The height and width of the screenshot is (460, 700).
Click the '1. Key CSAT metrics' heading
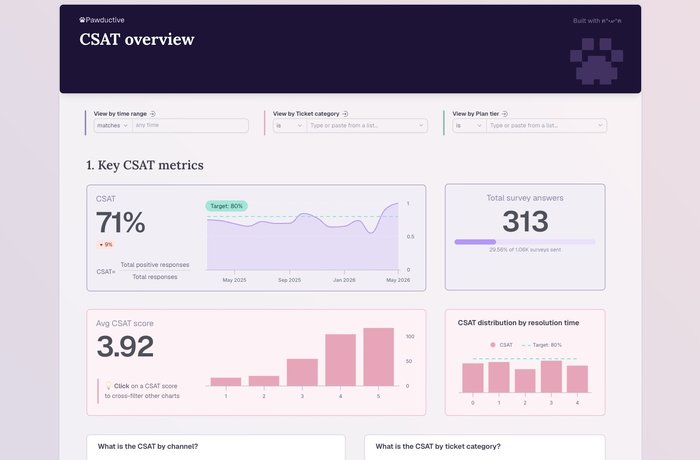tap(145, 165)
